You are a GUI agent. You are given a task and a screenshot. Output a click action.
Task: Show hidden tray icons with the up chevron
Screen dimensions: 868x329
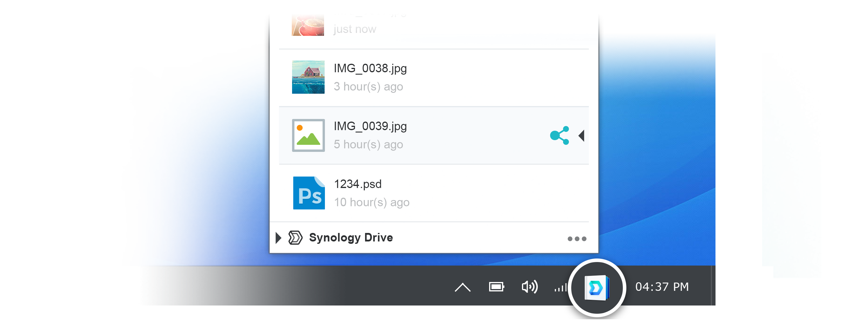(x=462, y=288)
